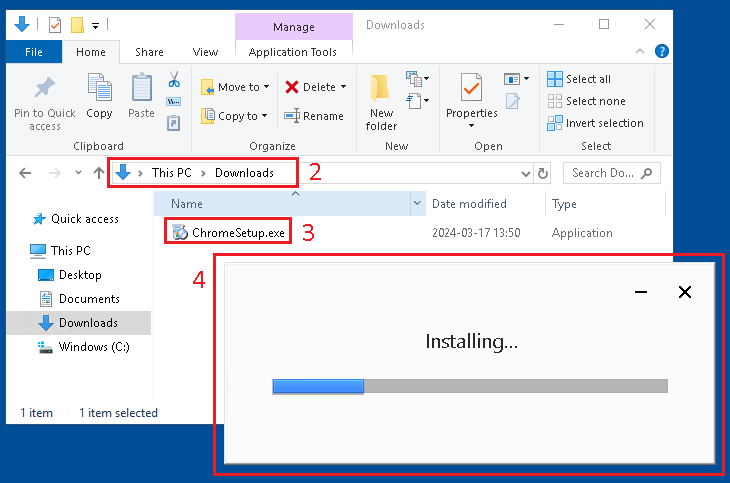Create a folder with New folder icon
The image size is (730, 483).
[381, 90]
